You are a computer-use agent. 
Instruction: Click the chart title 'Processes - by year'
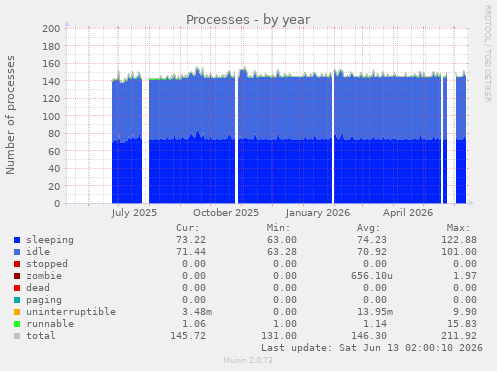(x=248, y=20)
